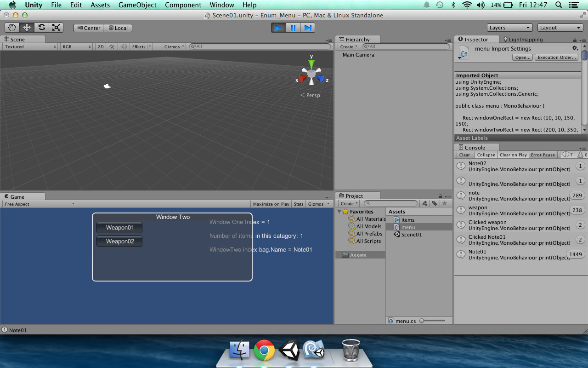The height and width of the screenshot is (368, 588).
Task: Open RGB render mode dropdown
Action: click(77, 46)
